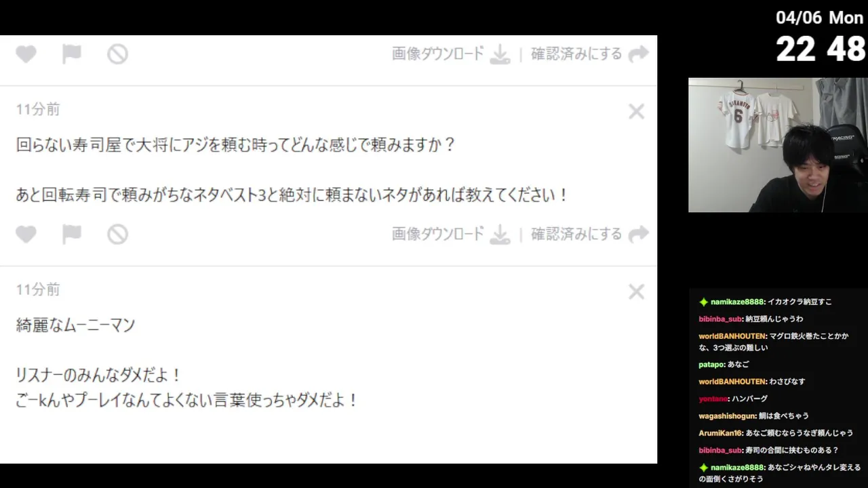Image resolution: width=868 pixels, height=488 pixels.
Task: Click 画像ダウンロード link in top message
Action: click(438, 54)
